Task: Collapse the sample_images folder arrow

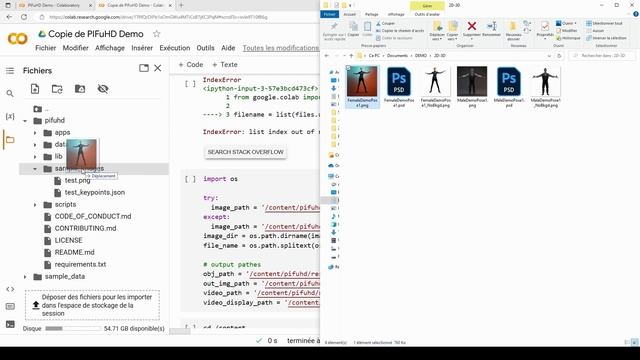Action: tap(35, 169)
